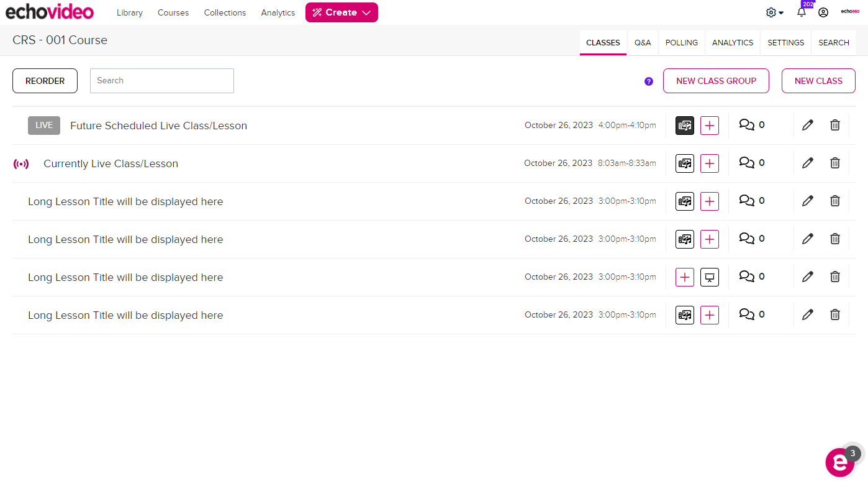Viewport: 868px width, 491px height.
Task: Click the class Search input field
Action: tap(162, 81)
